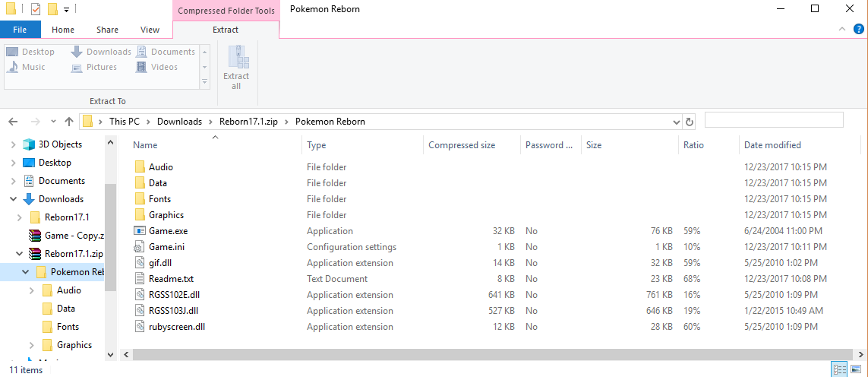Image resolution: width=868 pixels, height=377 pixels.
Task: Switch to the View ribbon tab
Action: [150, 30]
